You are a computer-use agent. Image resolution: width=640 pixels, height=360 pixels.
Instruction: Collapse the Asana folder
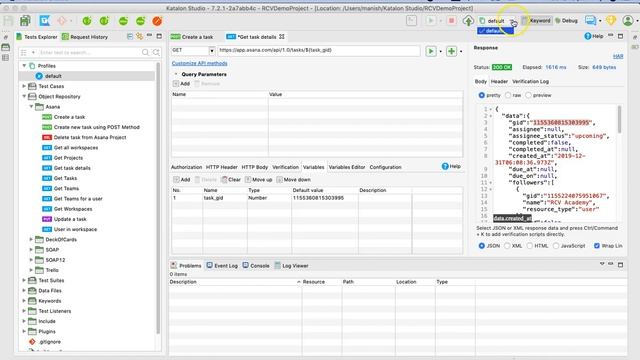pyautogui.click(x=31, y=107)
